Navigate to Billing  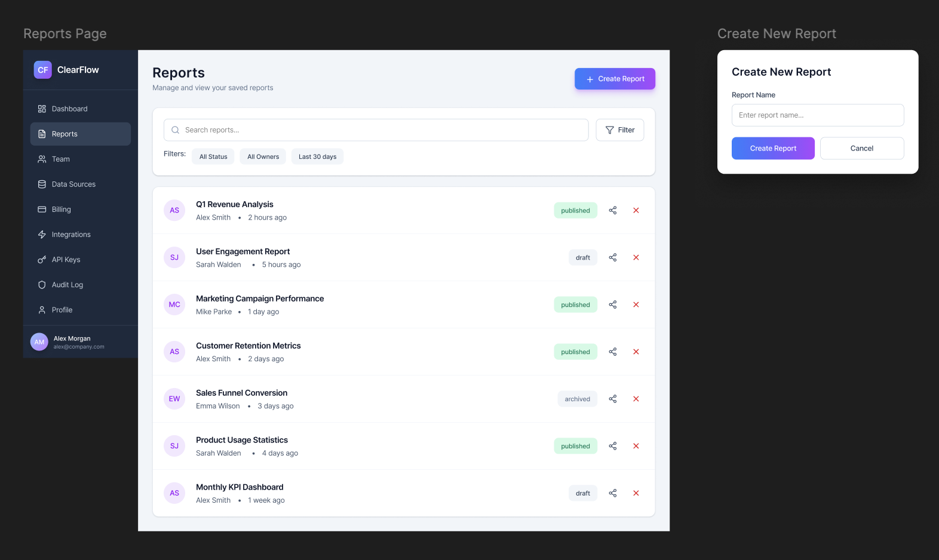point(81,209)
